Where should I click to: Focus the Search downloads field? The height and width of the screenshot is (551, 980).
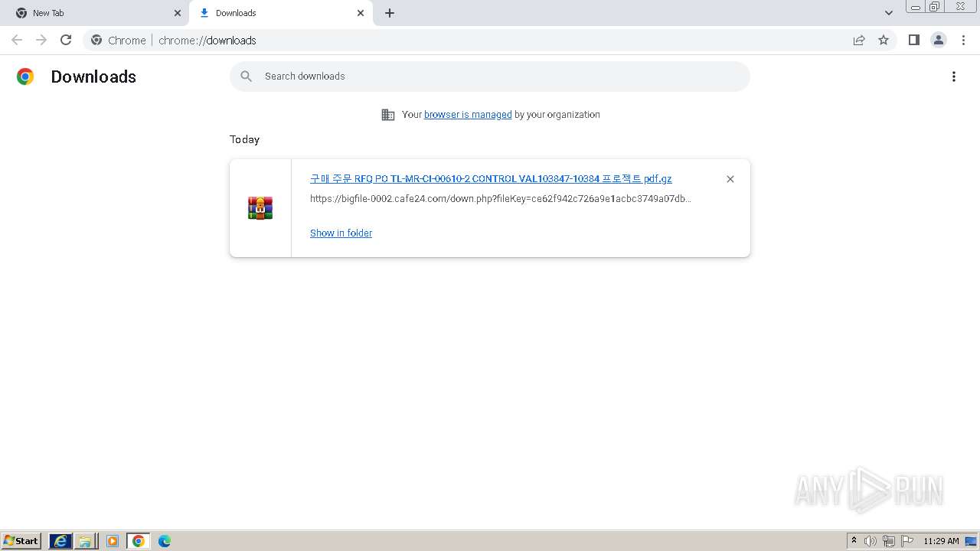[490, 77]
